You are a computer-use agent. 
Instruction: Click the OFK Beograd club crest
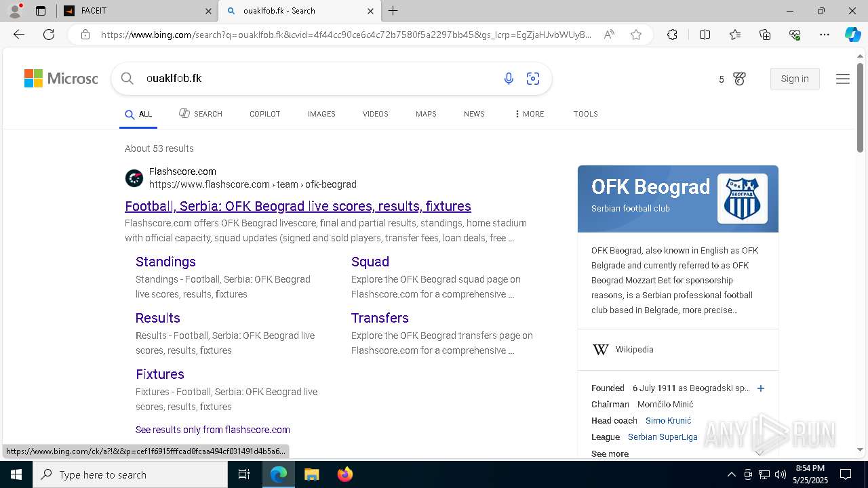click(743, 199)
